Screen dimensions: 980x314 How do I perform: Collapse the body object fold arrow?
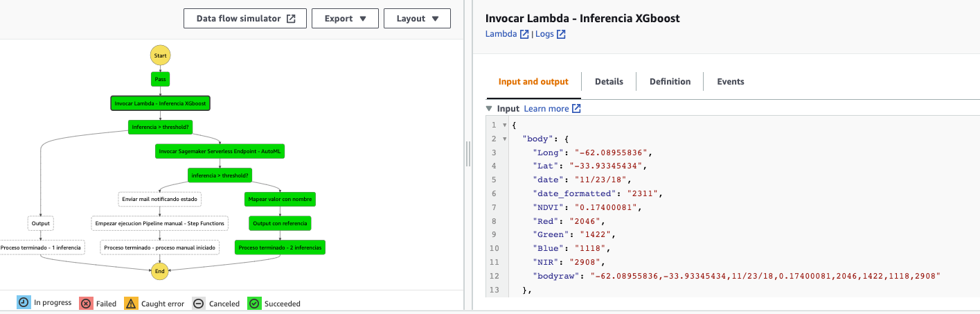pyautogui.click(x=504, y=139)
